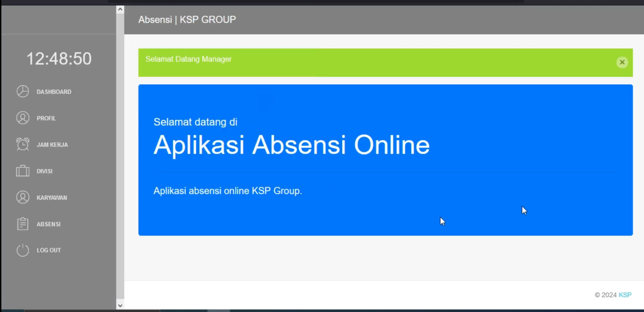
Task: Go to JAM KERJA page
Action: 52,145
